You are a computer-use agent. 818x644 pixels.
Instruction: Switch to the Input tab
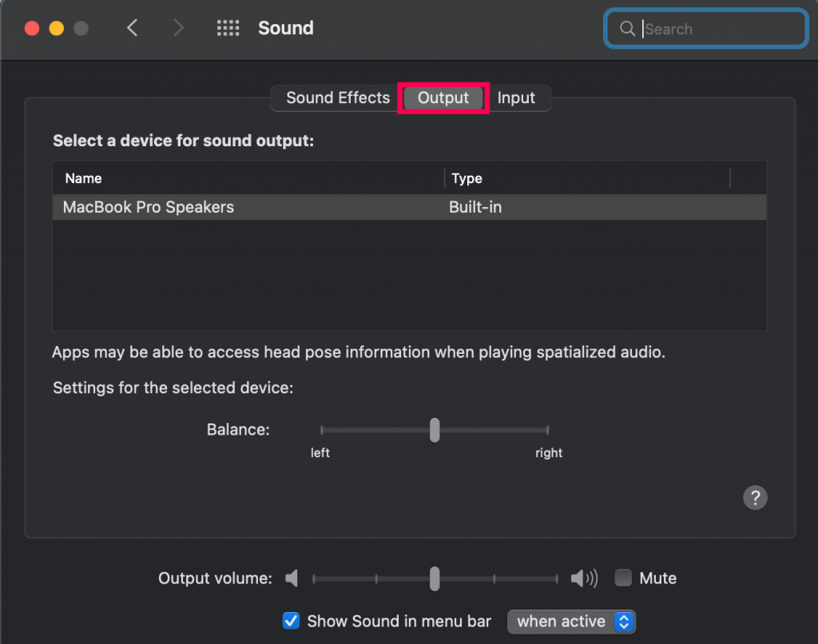tap(517, 97)
